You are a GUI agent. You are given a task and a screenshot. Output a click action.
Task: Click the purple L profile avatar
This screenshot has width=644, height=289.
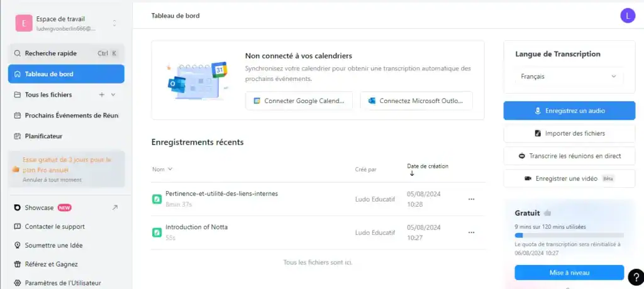(x=628, y=16)
